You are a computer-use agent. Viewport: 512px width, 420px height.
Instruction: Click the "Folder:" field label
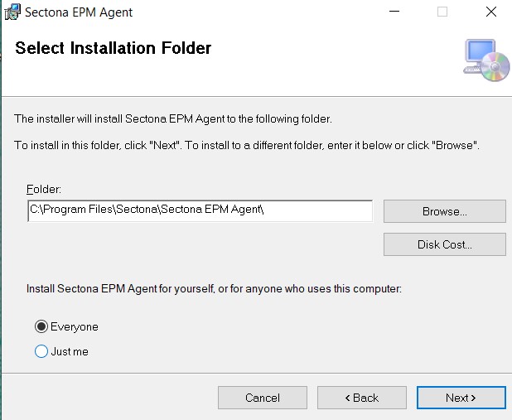44,189
